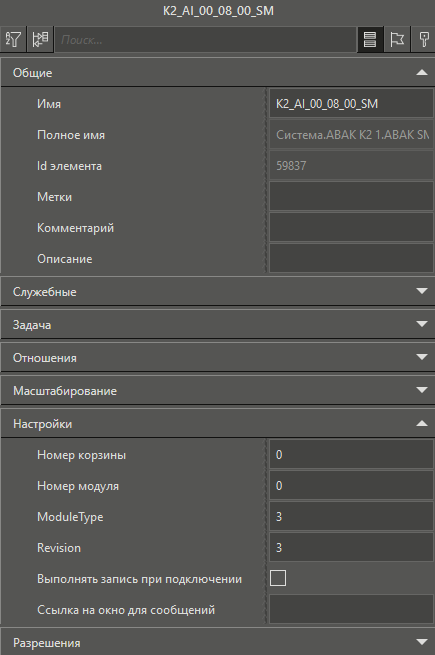Edit the Номер корзины value

(351, 454)
